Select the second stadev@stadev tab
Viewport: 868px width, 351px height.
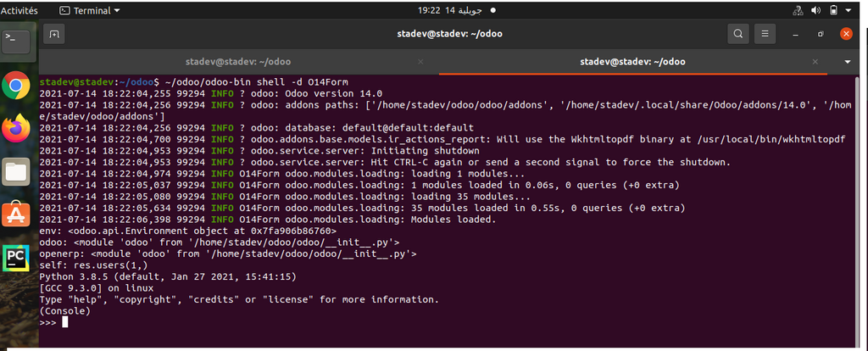[632, 62]
